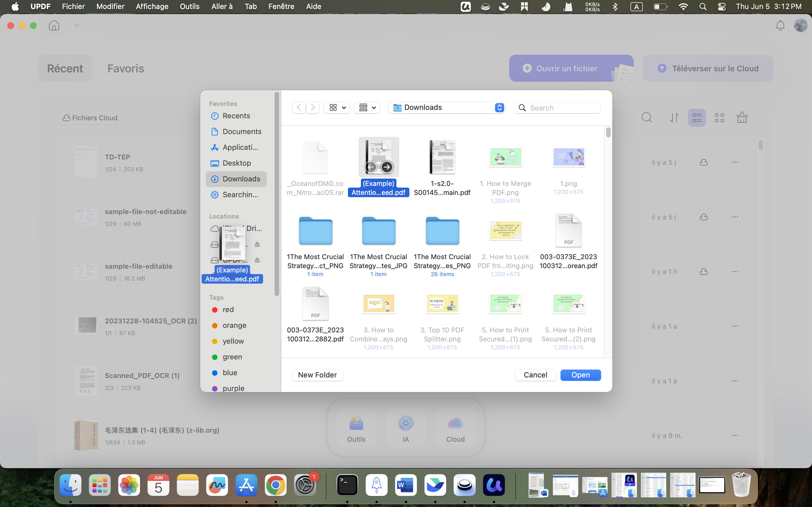Viewport: 812px width, 507px height.
Task: Switch to the list view icon
Action: (x=697, y=118)
